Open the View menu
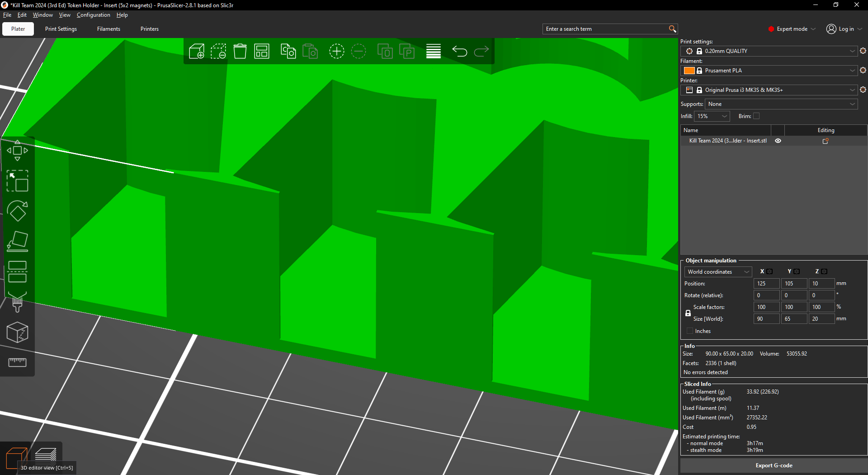Viewport: 868px width, 475px height. coord(65,15)
